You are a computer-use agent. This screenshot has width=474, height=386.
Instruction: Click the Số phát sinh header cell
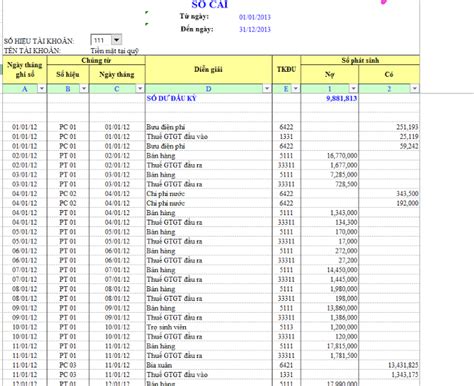tap(360, 60)
